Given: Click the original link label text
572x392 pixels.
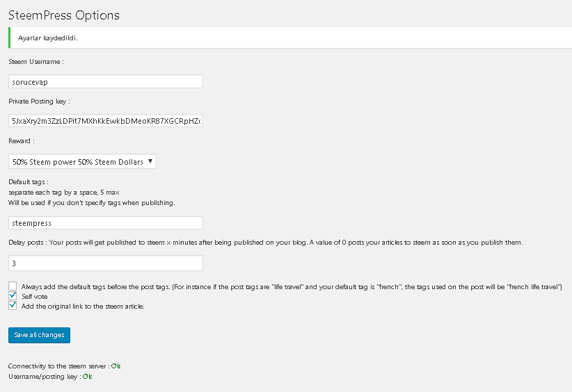Looking at the screenshot, I should pos(83,306).
